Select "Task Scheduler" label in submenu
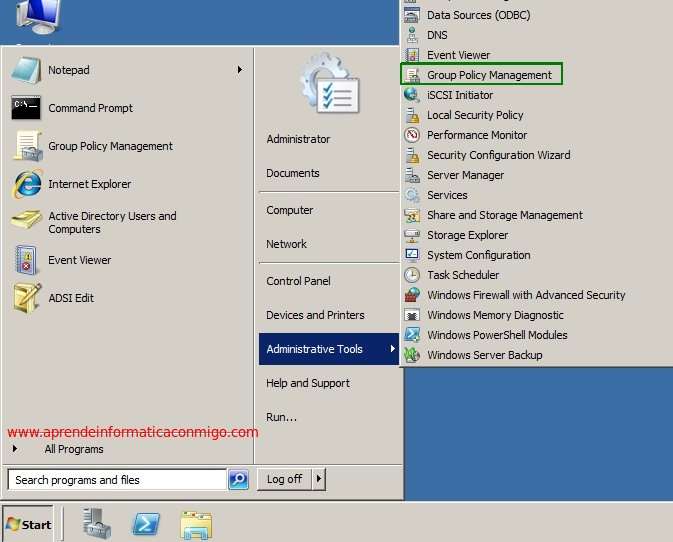 click(x=463, y=275)
